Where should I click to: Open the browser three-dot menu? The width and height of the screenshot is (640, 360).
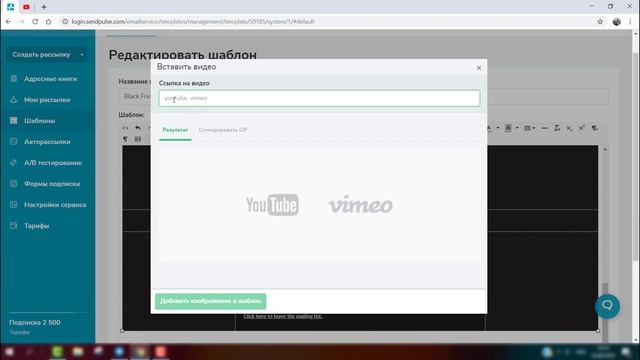point(630,22)
